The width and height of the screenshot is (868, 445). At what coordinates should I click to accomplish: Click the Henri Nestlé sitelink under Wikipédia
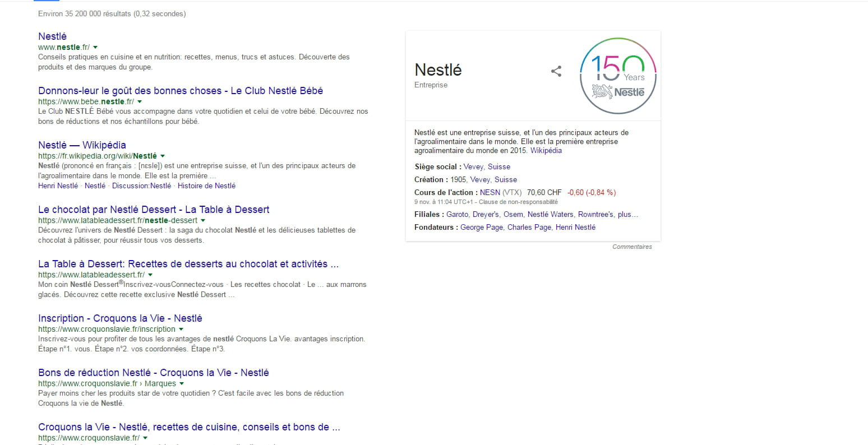[x=58, y=186]
